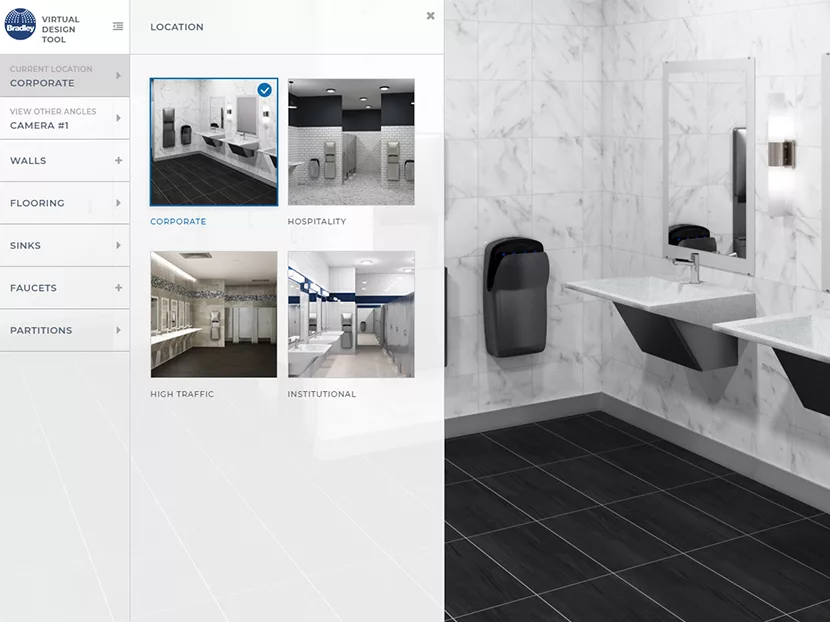Select the Hospitality location thumbnail
The width and height of the screenshot is (830, 622).
pyautogui.click(x=351, y=142)
